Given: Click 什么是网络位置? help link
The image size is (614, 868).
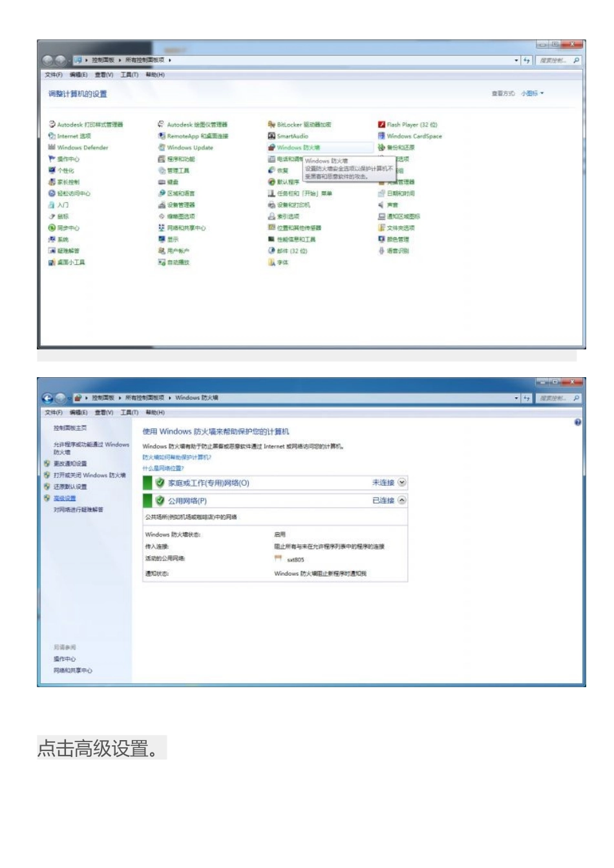Looking at the screenshot, I should [x=163, y=468].
